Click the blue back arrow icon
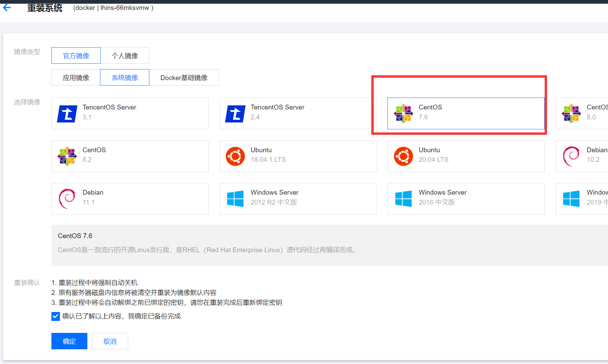The width and height of the screenshot is (608, 364). click(7, 8)
